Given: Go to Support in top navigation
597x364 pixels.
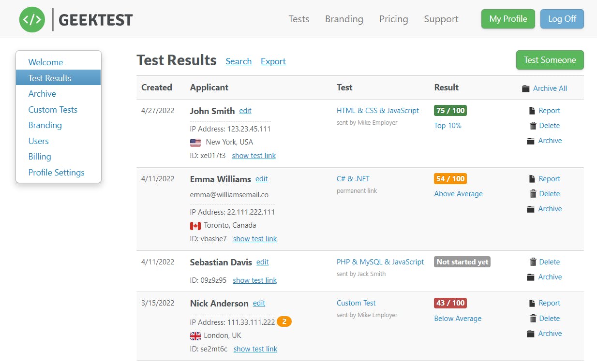Looking at the screenshot, I should [x=441, y=19].
